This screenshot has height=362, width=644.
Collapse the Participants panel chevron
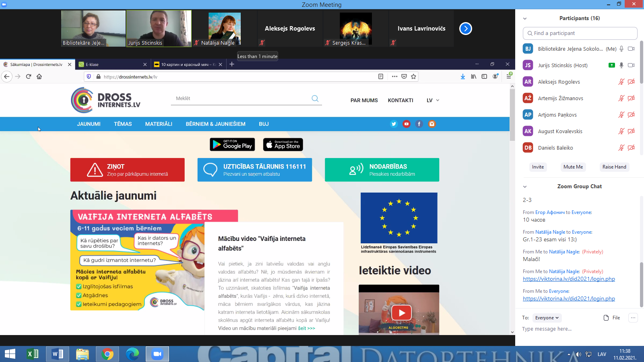click(x=525, y=19)
